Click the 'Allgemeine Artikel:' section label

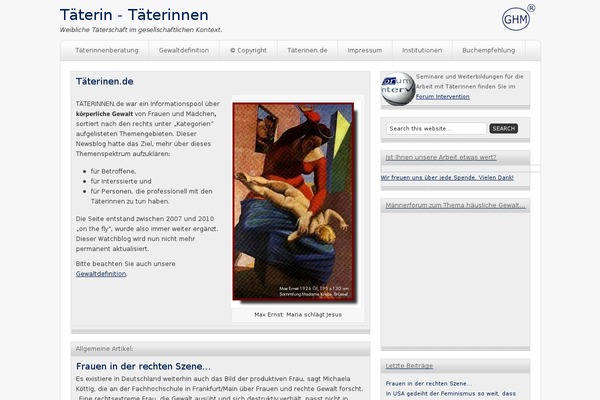104,349
